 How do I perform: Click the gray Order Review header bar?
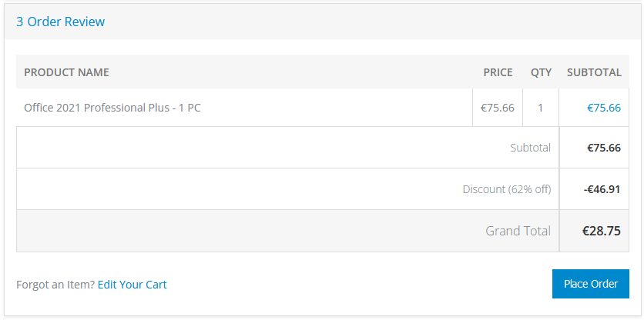tap(323, 22)
